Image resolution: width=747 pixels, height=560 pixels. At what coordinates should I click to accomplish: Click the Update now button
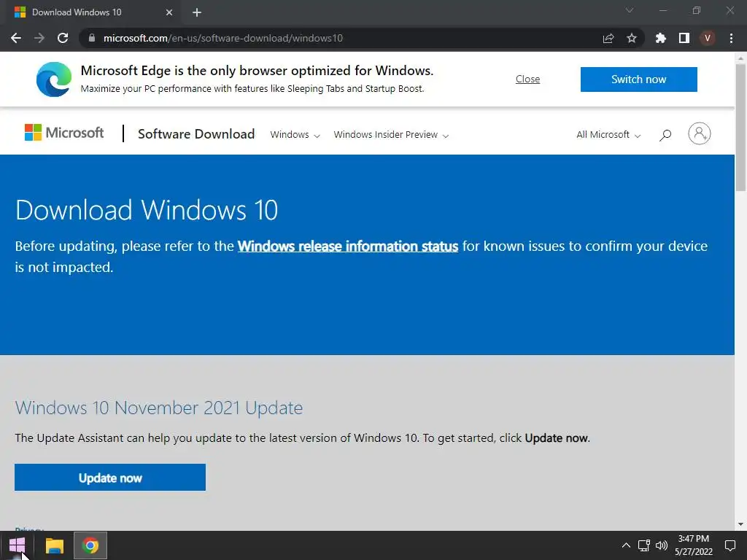pos(110,478)
